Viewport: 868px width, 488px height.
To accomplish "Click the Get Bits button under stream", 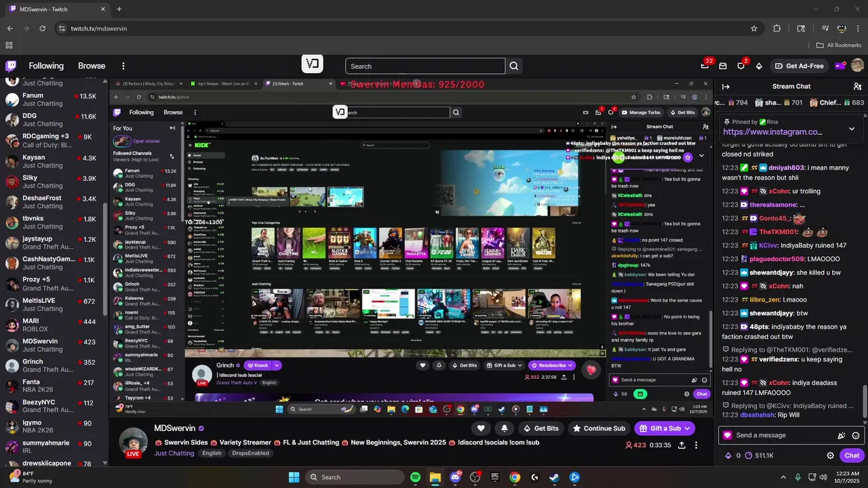I will (540, 428).
